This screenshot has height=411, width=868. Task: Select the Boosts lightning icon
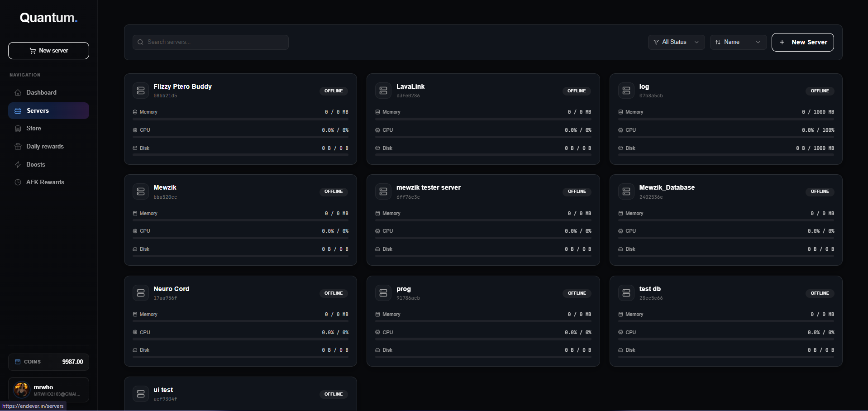point(18,164)
